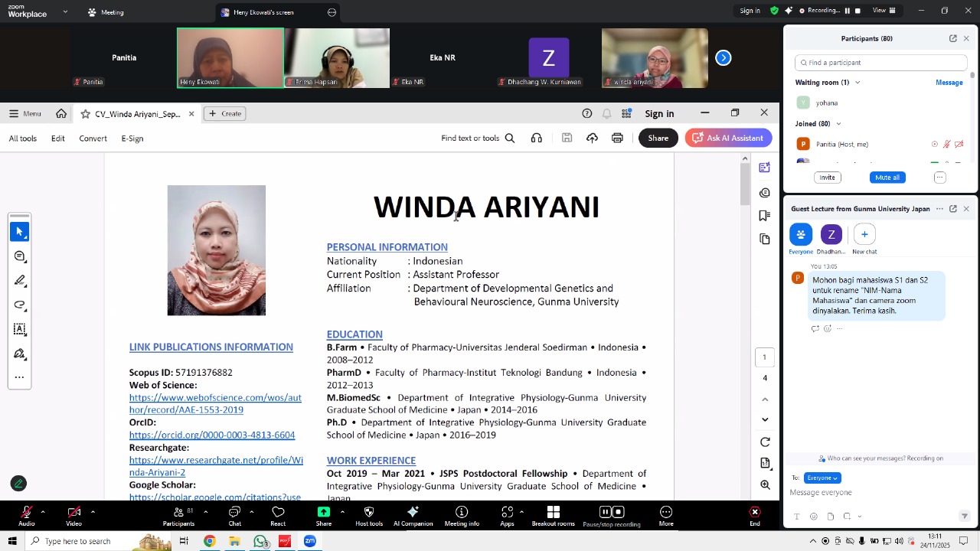This screenshot has height=551, width=980.
Task: Open the Meeting tab in Zoom
Action: coord(106,12)
